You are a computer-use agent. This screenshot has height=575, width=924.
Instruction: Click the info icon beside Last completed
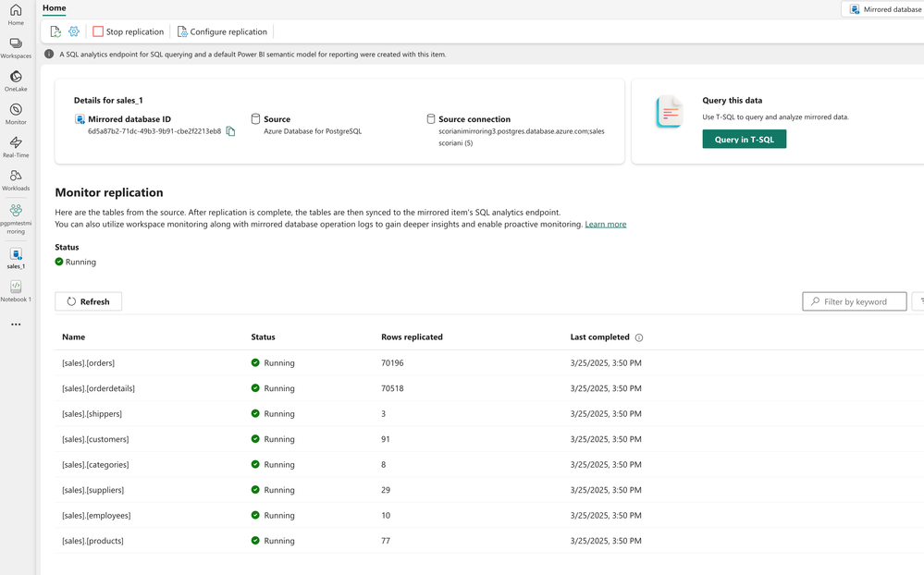click(639, 337)
